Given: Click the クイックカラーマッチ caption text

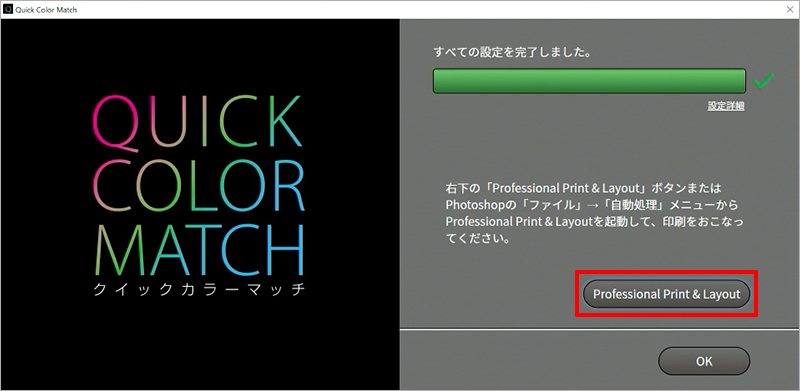Looking at the screenshot, I should [x=199, y=289].
